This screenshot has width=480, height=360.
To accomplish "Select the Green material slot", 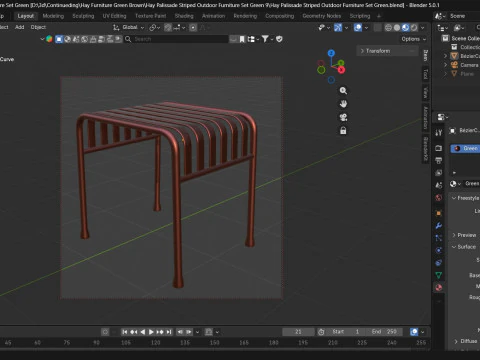I will click(x=465, y=148).
